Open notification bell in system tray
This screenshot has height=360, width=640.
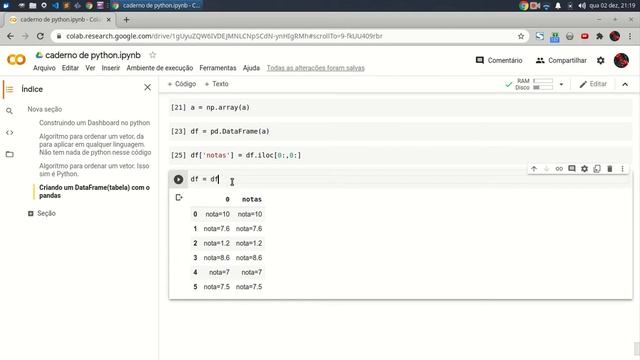coord(558,5)
